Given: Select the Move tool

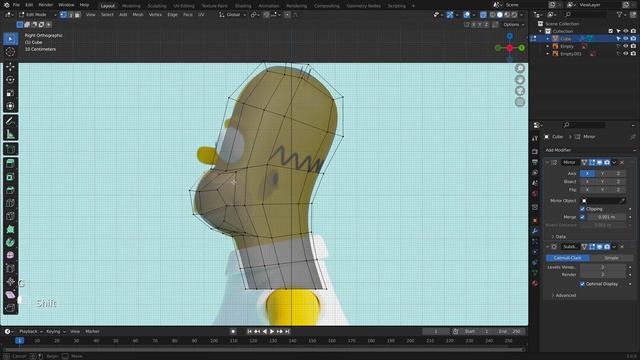Looking at the screenshot, I should click(10, 67).
